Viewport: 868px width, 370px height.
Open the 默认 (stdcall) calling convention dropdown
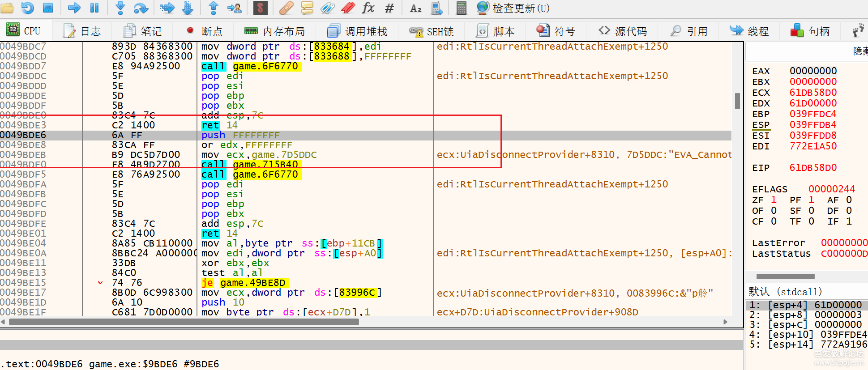785,292
